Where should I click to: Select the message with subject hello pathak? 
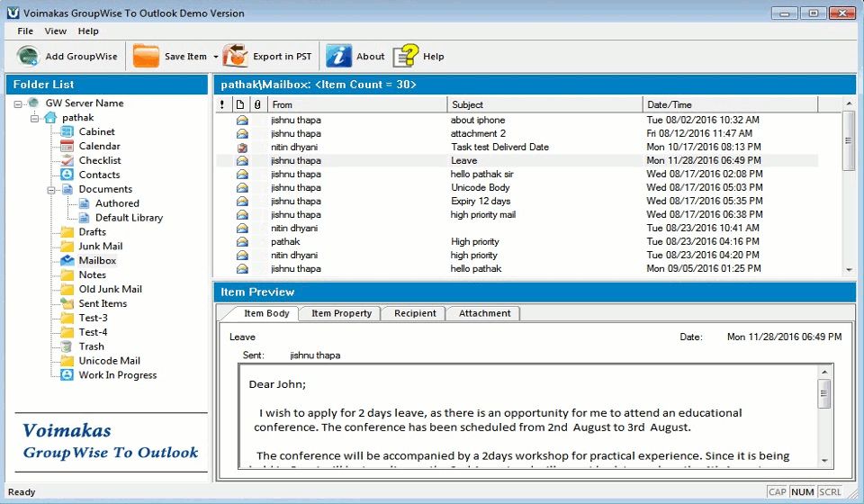517,269
